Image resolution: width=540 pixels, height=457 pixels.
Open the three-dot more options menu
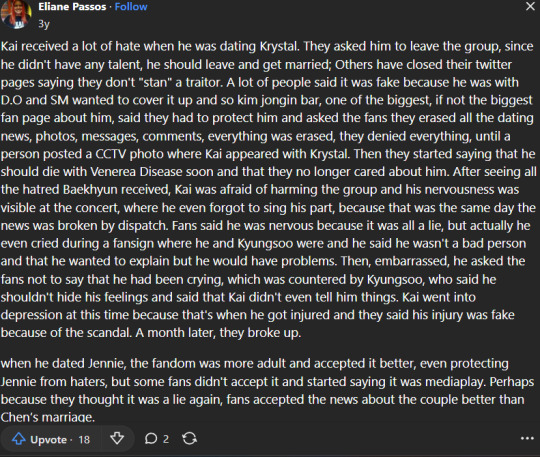pyautogui.click(x=527, y=438)
